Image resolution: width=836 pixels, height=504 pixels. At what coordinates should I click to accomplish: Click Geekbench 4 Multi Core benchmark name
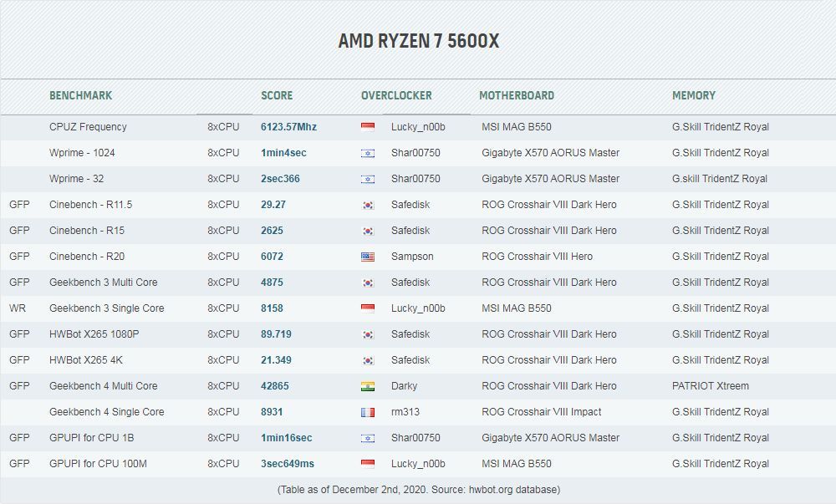point(104,385)
